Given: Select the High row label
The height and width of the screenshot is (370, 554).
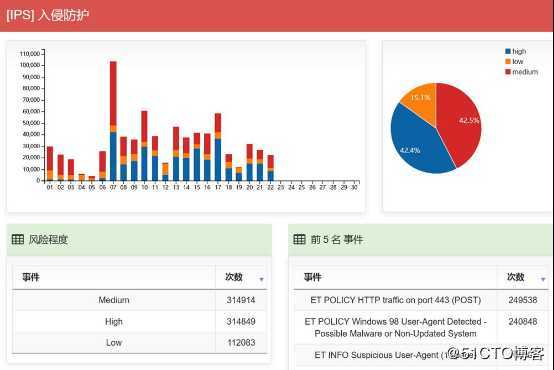Looking at the screenshot, I should click(114, 322).
